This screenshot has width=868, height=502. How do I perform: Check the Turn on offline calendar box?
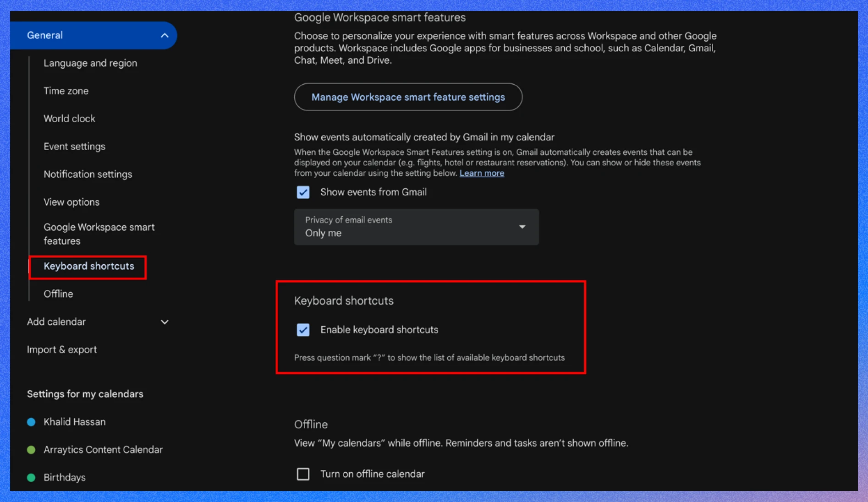(x=303, y=474)
